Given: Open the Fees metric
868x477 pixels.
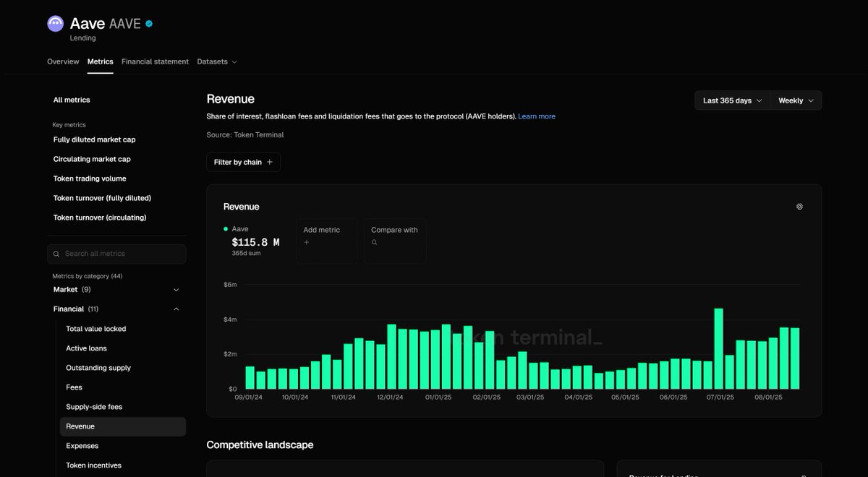Looking at the screenshot, I should [74, 387].
